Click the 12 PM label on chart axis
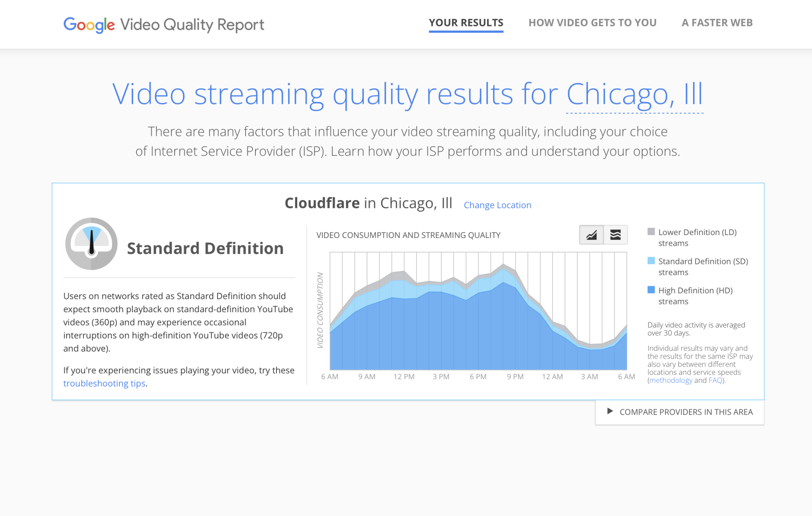812x516 pixels. 404,377
